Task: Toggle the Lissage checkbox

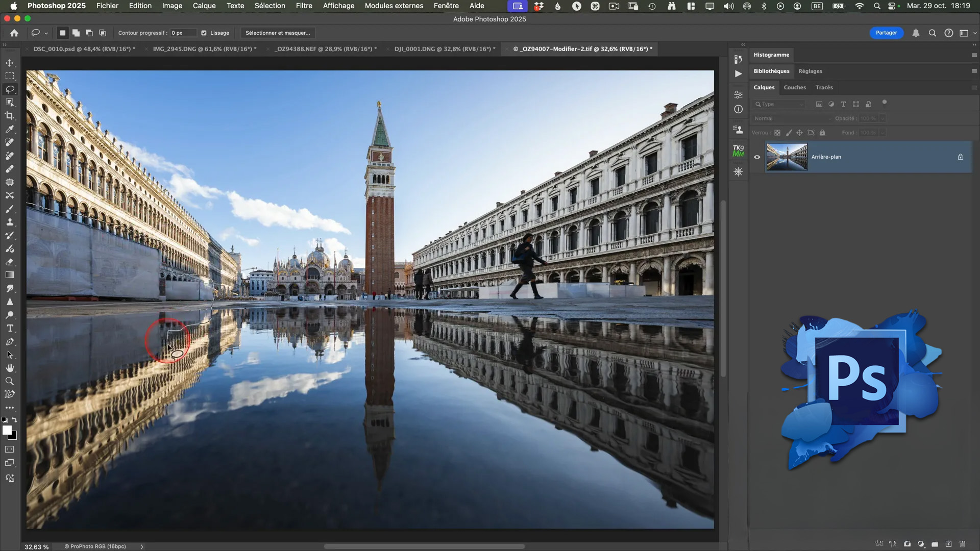Action: pos(204,33)
